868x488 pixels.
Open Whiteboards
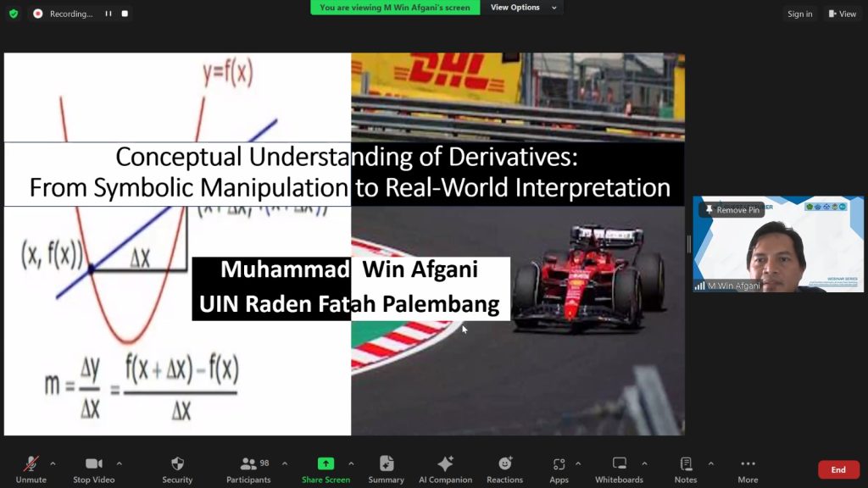pyautogui.click(x=619, y=469)
